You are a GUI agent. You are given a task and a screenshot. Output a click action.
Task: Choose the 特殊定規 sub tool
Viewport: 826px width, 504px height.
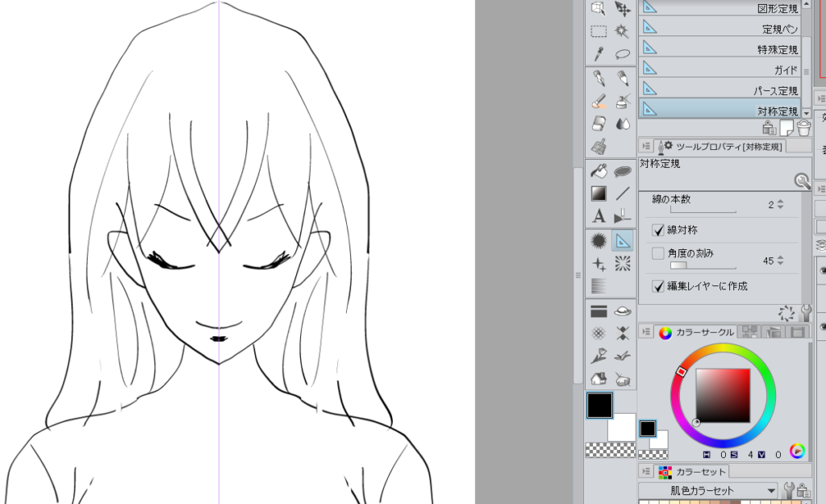(722, 49)
